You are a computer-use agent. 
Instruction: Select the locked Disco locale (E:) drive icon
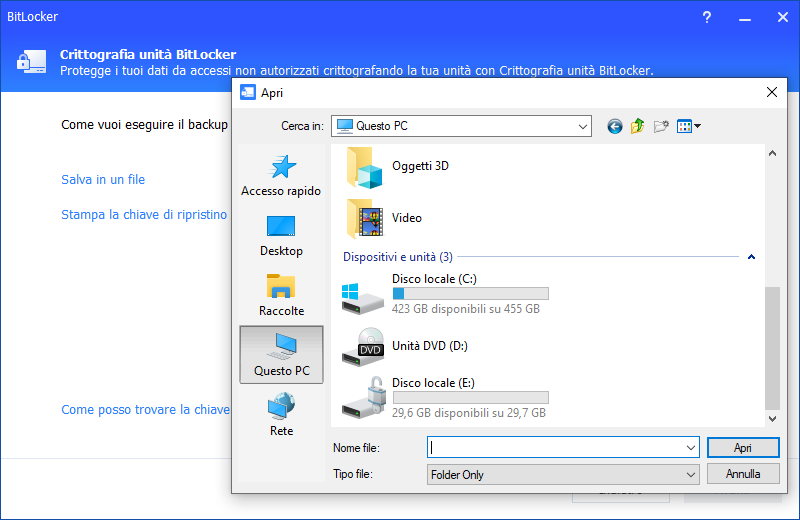(363, 398)
